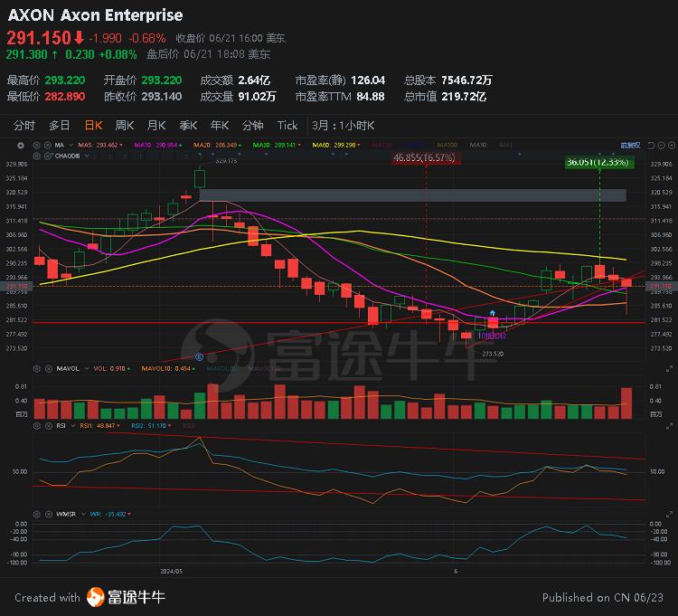Open the Tick chart tab
Image resolution: width=678 pixels, height=616 pixels.
[x=287, y=126]
